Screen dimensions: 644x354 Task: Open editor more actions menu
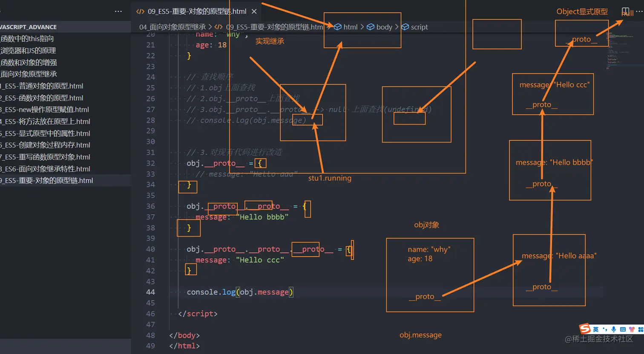pos(639,11)
